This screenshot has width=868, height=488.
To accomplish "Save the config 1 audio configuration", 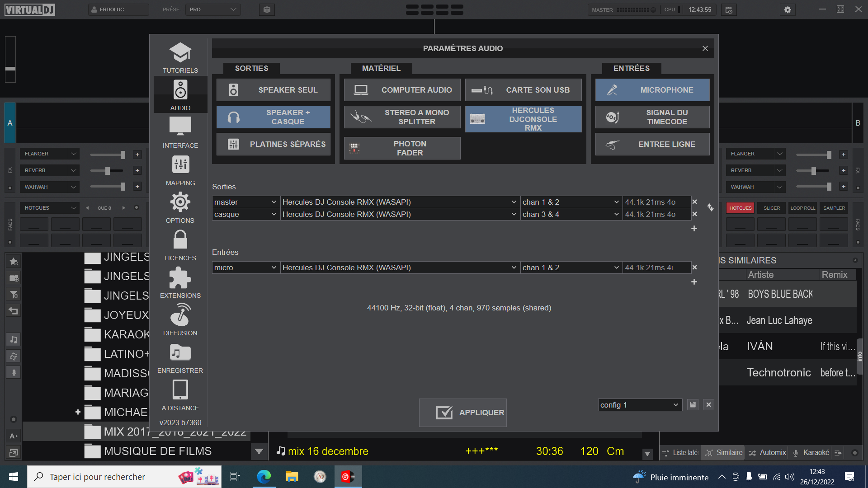I will 693,405.
